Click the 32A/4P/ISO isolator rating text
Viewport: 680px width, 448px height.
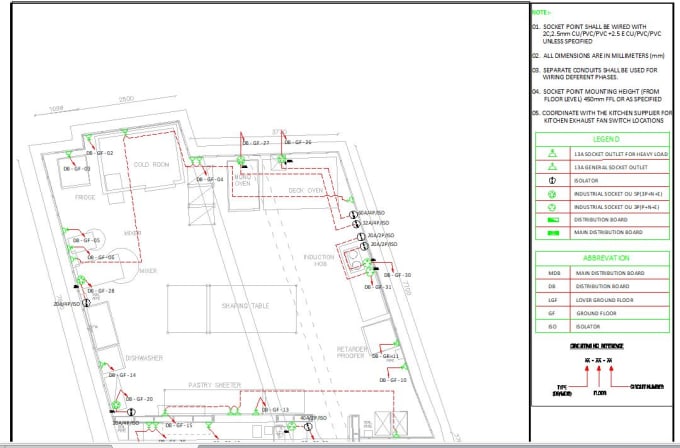point(376,223)
